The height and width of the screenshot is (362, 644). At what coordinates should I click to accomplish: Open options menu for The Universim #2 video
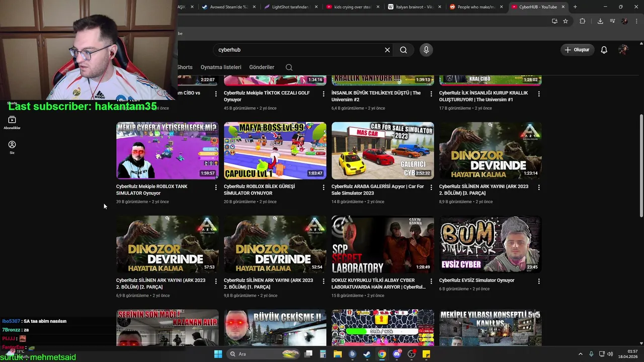pyautogui.click(x=431, y=94)
